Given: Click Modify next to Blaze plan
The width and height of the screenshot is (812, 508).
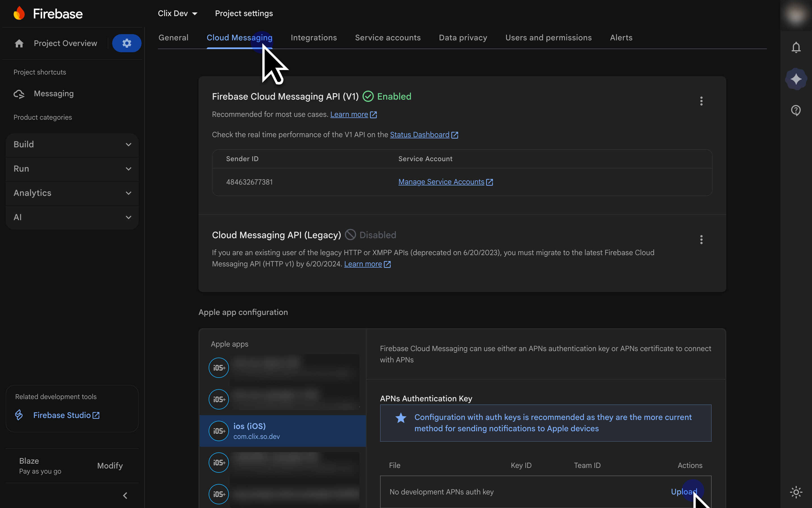Looking at the screenshot, I should pos(110,466).
